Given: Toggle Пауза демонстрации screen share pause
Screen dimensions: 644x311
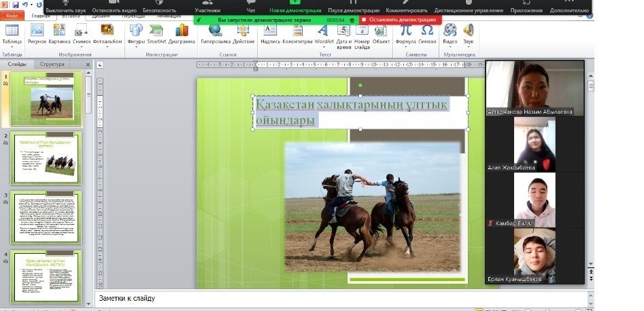Looking at the screenshot, I should pyautogui.click(x=354, y=7).
